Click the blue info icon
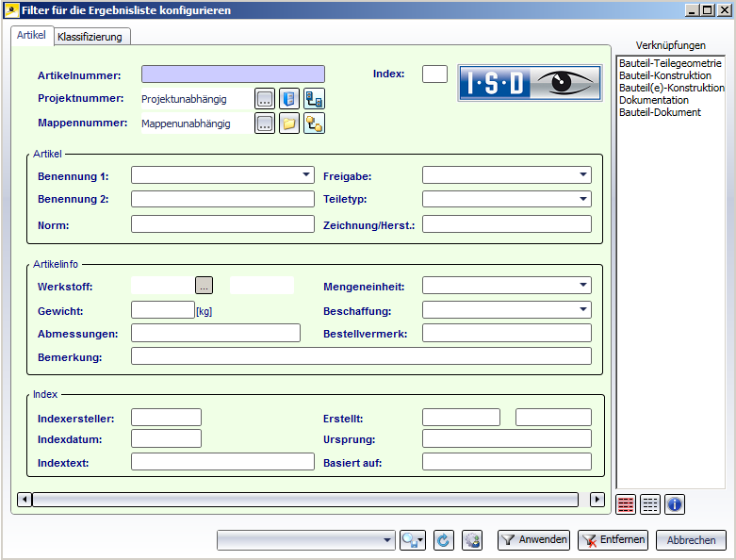 (675, 504)
